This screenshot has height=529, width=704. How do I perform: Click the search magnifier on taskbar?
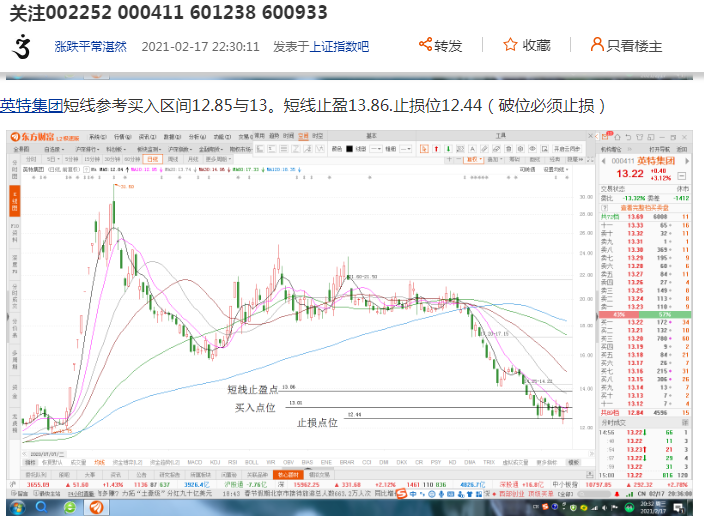(42, 507)
